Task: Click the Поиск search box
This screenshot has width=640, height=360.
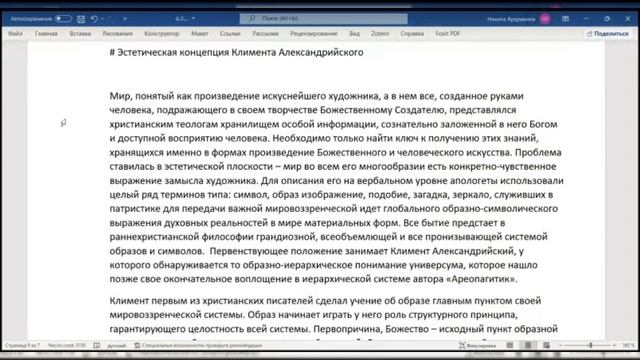Action: (323, 19)
